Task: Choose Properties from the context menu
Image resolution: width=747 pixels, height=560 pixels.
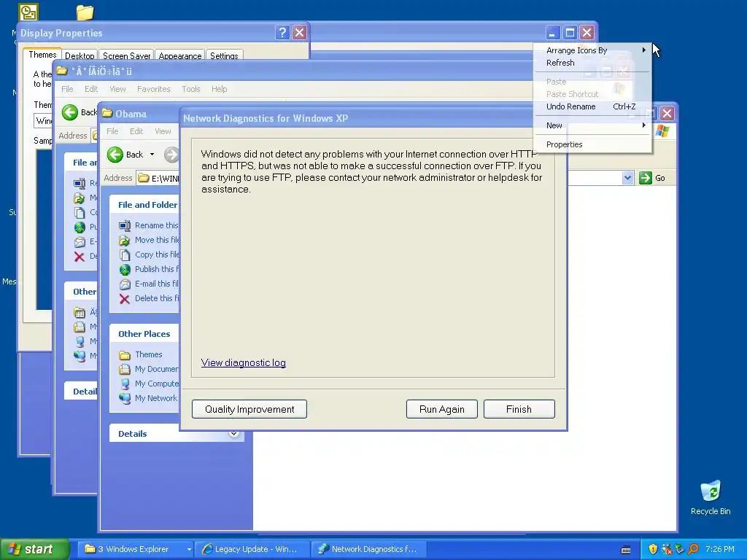Action: click(x=592, y=144)
